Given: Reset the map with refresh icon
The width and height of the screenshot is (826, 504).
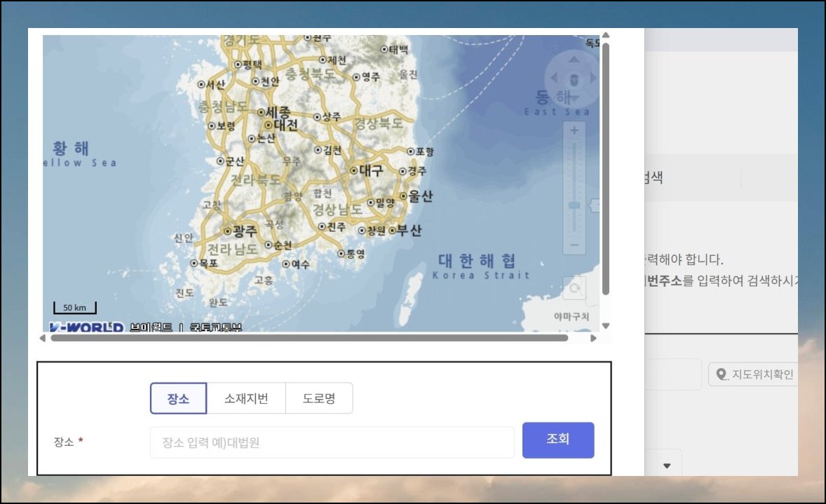Looking at the screenshot, I should pos(574,287).
